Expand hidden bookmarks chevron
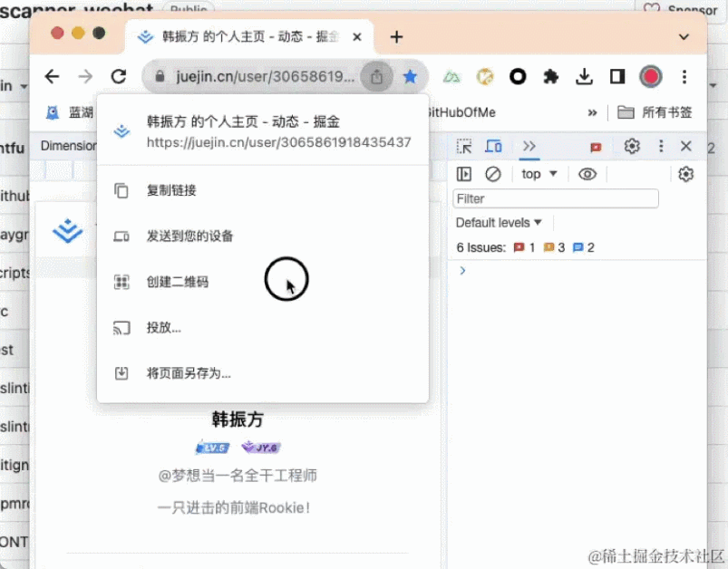This screenshot has height=569, width=728. (592, 112)
